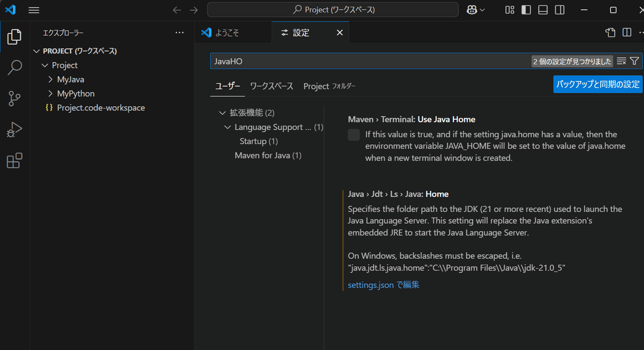Go back with the left arrow
The width and height of the screenshot is (644, 350).
coord(177,10)
